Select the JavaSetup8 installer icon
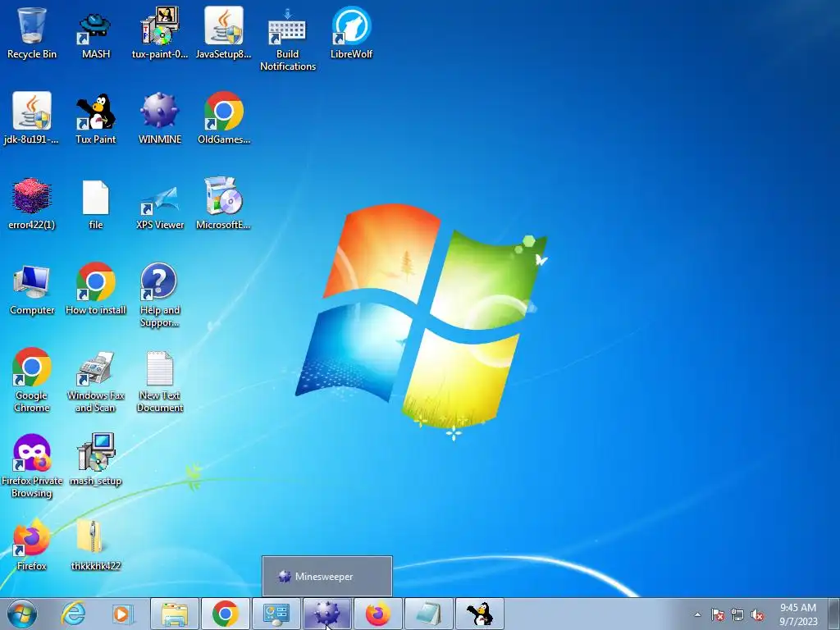Viewport: 840px width, 630px height. click(x=223, y=33)
